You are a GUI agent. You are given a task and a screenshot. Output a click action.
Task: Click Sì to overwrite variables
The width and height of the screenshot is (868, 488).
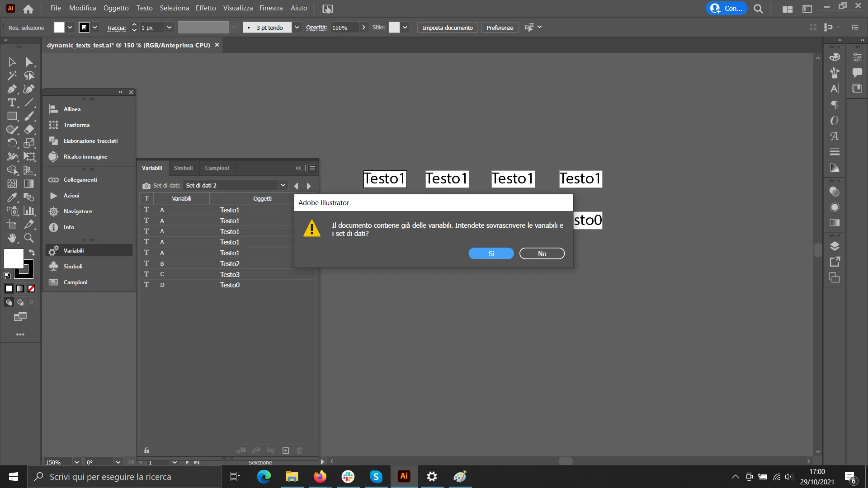click(491, 253)
